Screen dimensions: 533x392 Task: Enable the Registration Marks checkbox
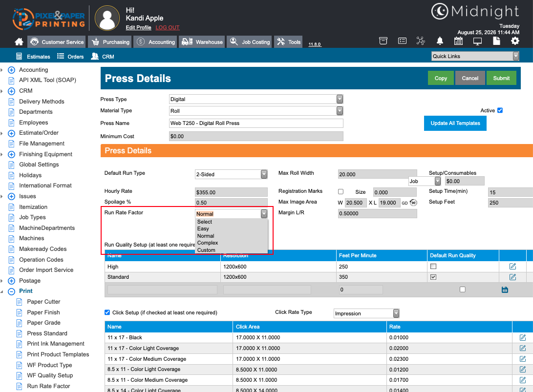pyautogui.click(x=341, y=191)
